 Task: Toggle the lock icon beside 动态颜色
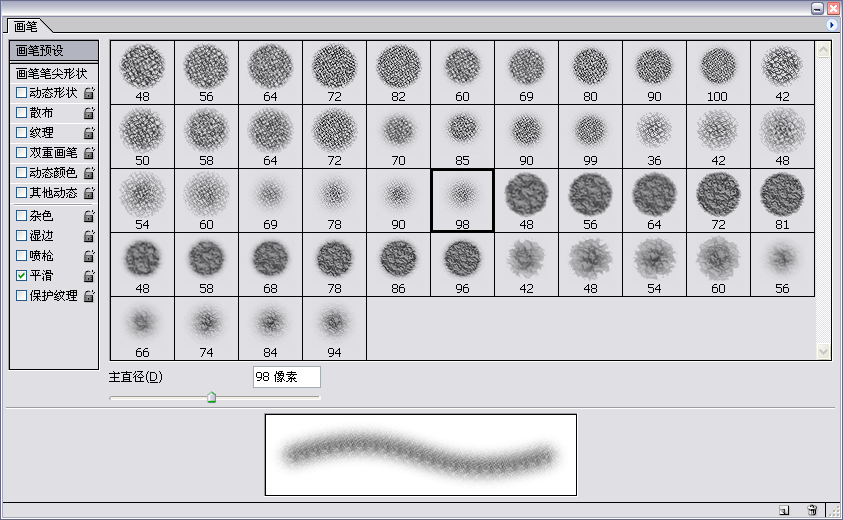coord(89,173)
